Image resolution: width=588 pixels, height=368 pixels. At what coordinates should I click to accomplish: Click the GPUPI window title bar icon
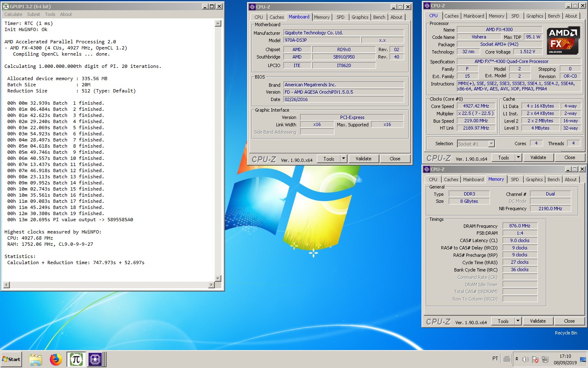click(6, 6)
